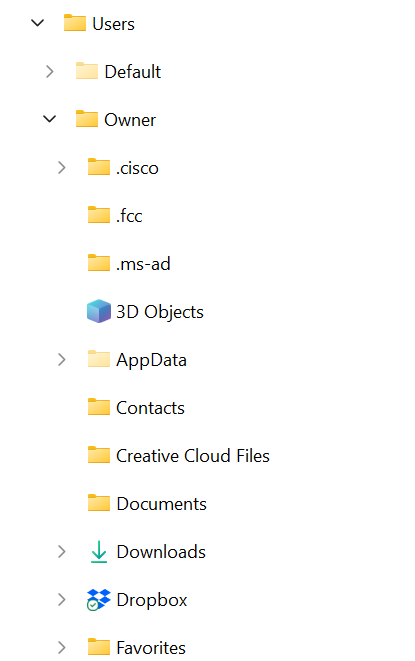Expand the Downloads folder chevron

point(62,551)
